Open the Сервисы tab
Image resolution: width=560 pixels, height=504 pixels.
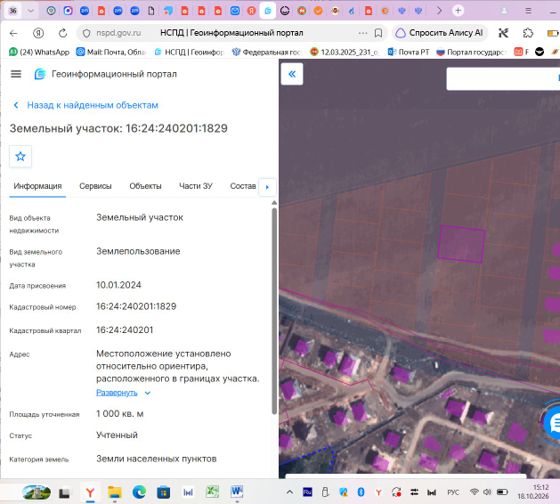point(95,186)
